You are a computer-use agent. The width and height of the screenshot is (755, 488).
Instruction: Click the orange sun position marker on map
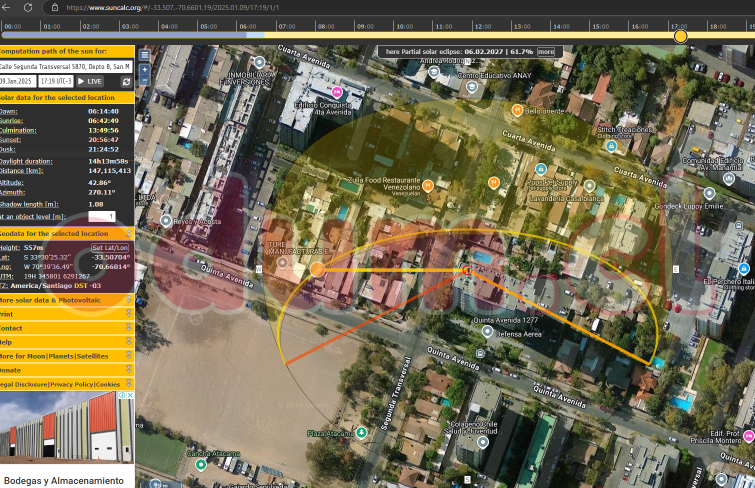tap(317, 269)
